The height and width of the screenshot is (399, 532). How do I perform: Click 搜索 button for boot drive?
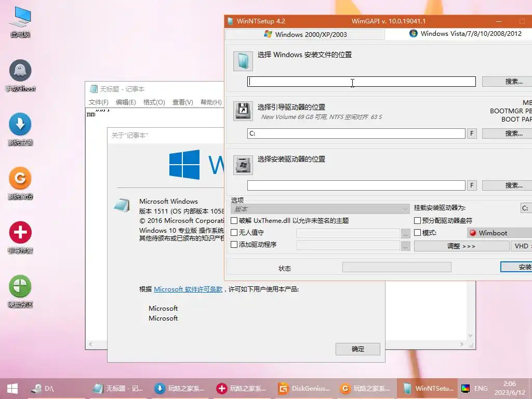[507, 134]
